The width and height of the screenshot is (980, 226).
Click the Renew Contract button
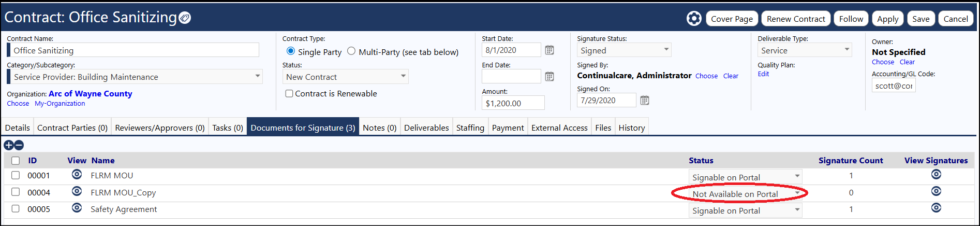click(x=796, y=19)
